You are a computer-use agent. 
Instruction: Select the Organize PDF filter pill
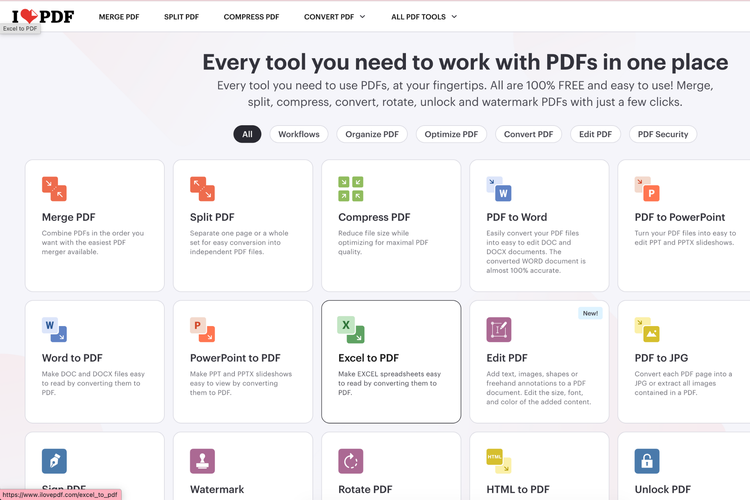coord(372,134)
